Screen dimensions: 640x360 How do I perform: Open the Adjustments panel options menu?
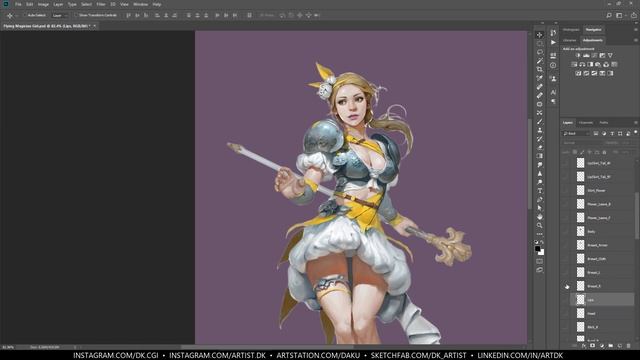pyautogui.click(x=636, y=40)
